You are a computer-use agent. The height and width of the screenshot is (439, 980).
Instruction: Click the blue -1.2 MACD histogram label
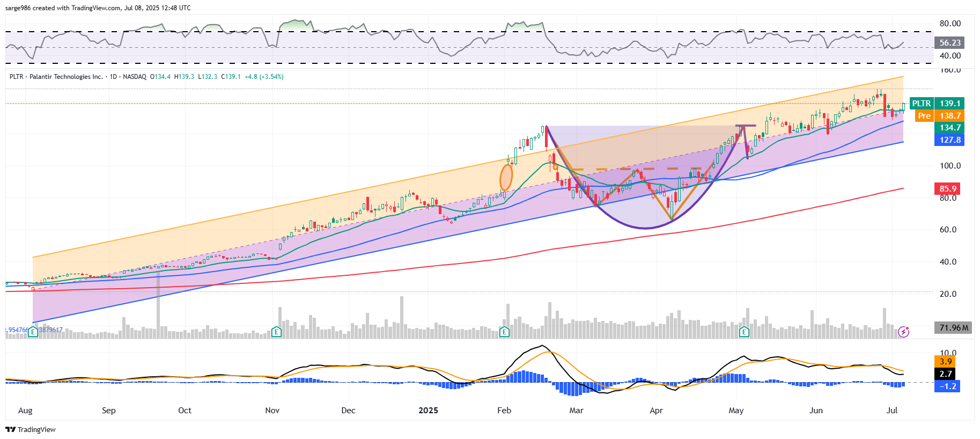click(x=947, y=386)
